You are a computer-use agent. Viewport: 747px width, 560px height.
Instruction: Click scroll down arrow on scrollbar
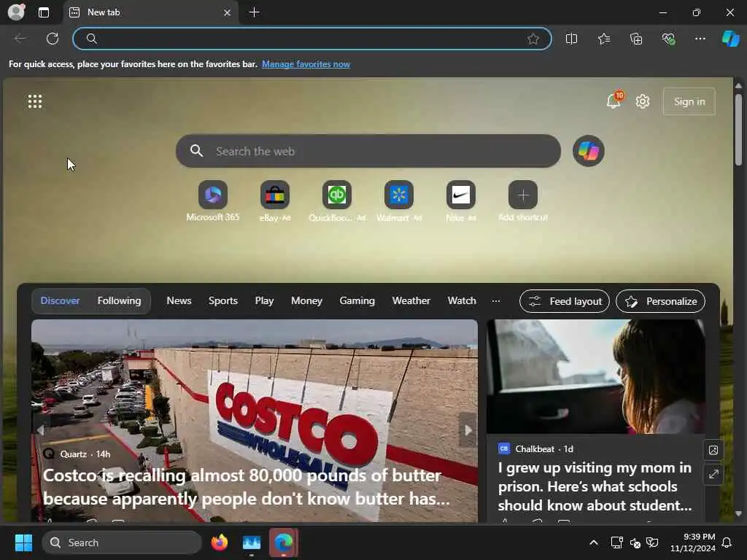[x=738, y=513]
